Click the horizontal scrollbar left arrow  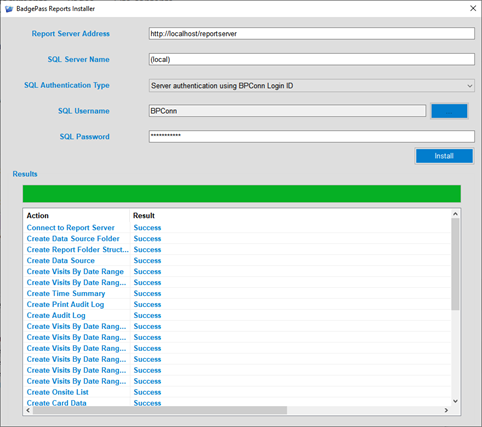tap(28, 410)
